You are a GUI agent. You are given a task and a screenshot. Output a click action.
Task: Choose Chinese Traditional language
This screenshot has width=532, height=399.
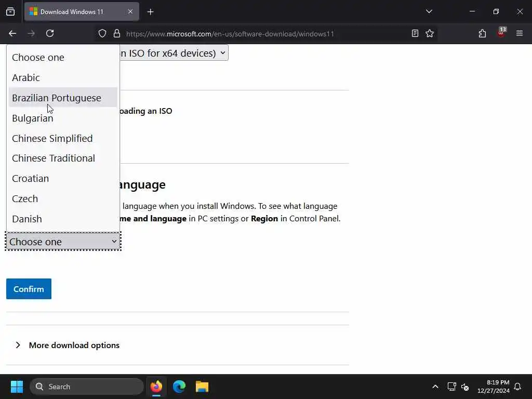(x=63, y=158)
